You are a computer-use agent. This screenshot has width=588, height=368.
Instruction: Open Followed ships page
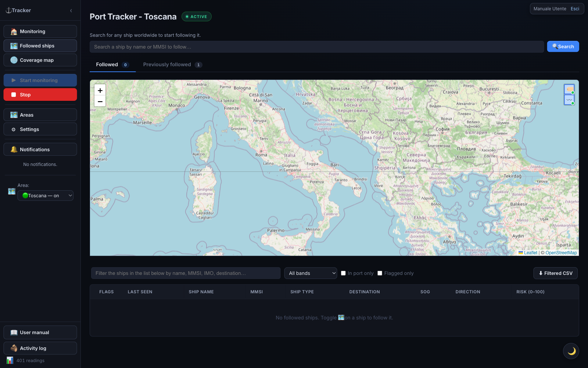tap(40, 46)
